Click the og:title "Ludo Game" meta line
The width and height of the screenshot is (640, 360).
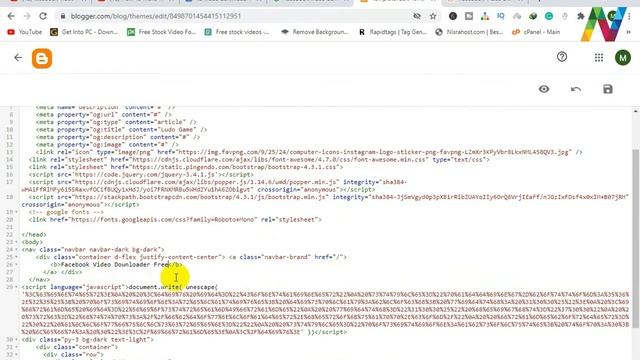tap(121, 130)
